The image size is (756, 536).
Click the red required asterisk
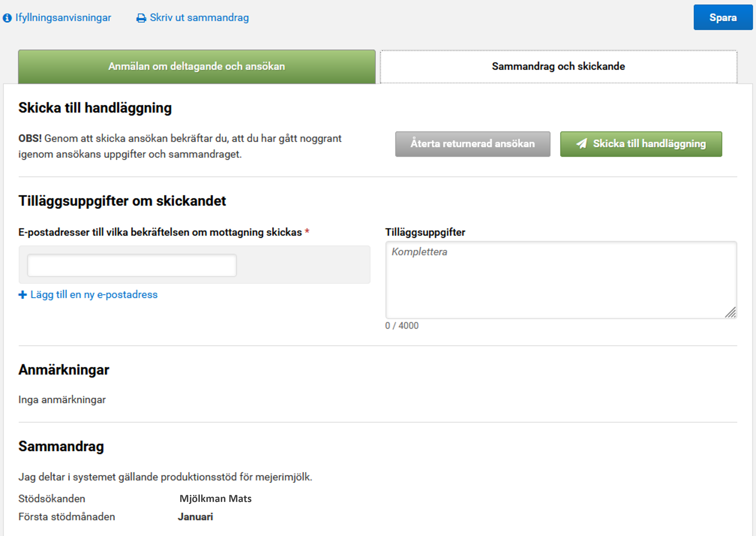tap(307, 231)
